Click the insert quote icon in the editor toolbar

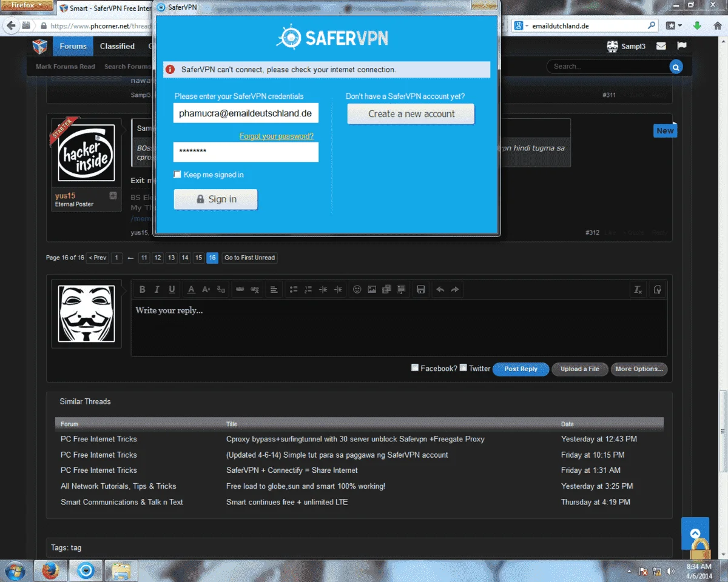(x=401, y=290)
